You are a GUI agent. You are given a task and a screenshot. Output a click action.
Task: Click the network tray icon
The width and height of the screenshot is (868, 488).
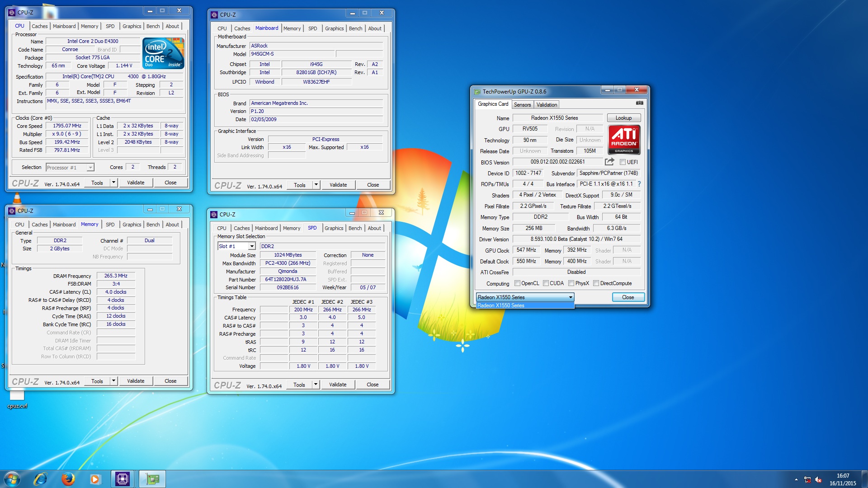tap(807, 480)
